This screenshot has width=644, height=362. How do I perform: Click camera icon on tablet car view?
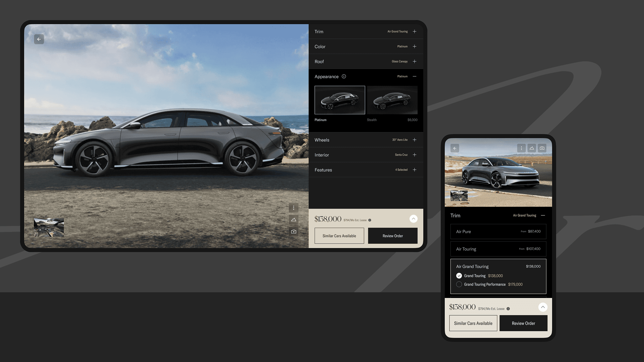click(293, 232)
